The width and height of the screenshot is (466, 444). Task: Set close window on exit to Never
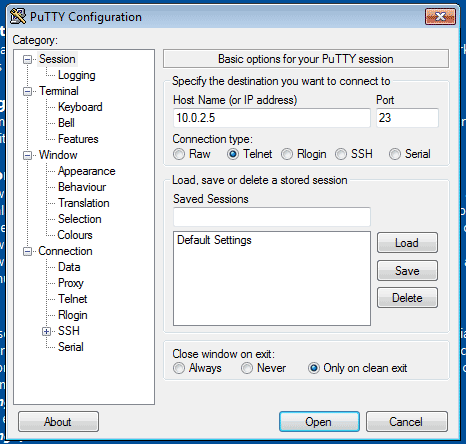(247, 368)
